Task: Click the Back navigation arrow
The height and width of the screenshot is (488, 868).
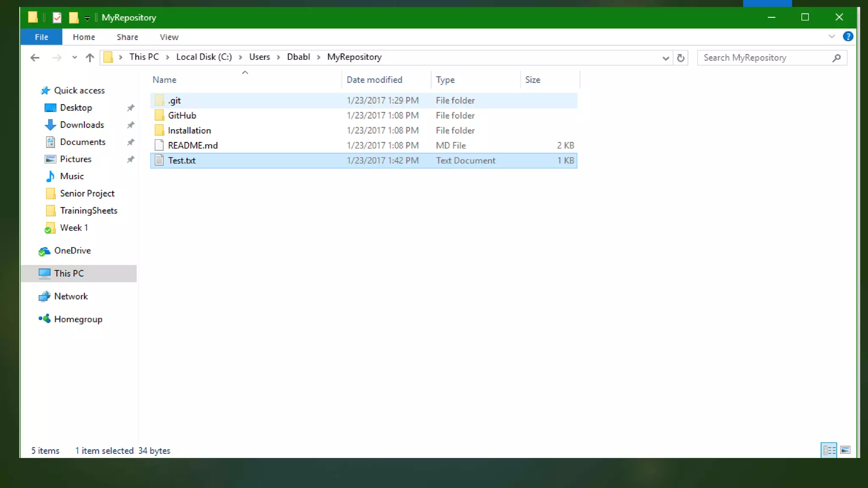Action: 35,58
